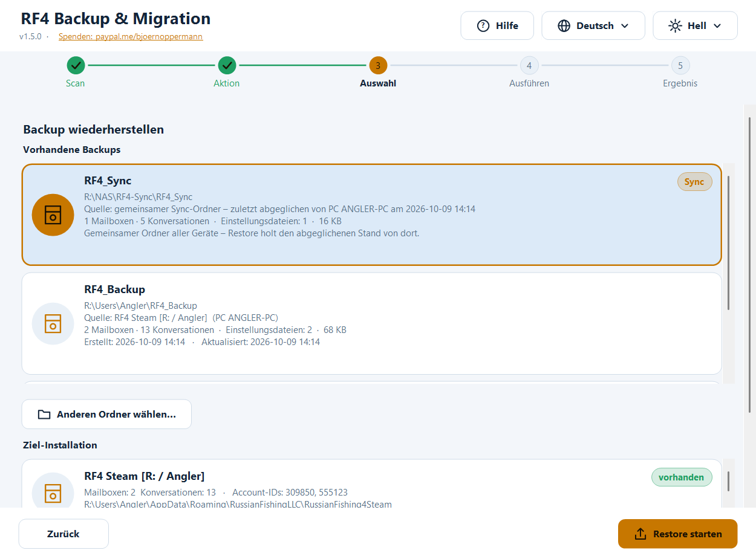The image size is (756, 559).
Task: Go to completed Aktion step
Action: [x=227, y=73]
